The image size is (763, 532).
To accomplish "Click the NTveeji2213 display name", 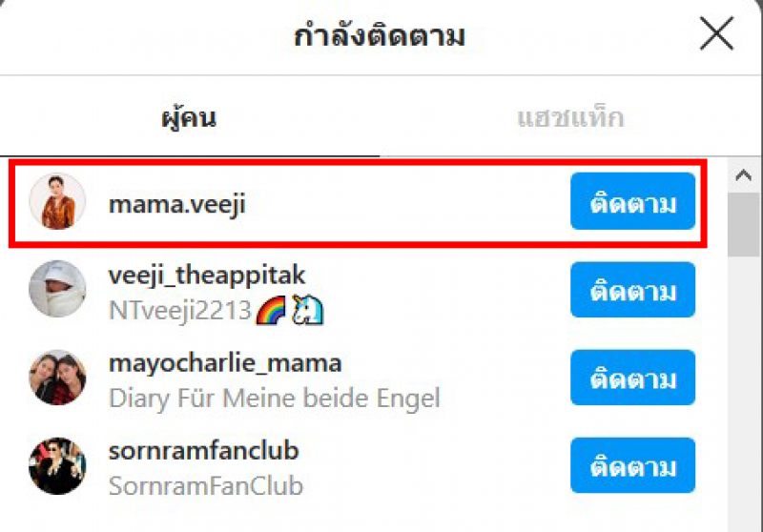I will coord(180,310).
